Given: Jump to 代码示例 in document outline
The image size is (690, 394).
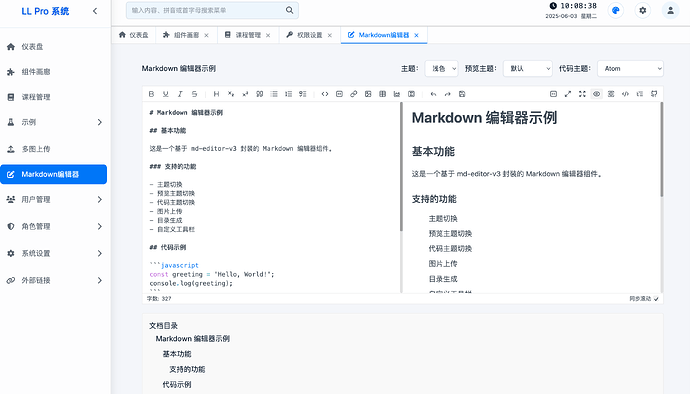Looking at the screenshot, I should [x=176, y=384].
